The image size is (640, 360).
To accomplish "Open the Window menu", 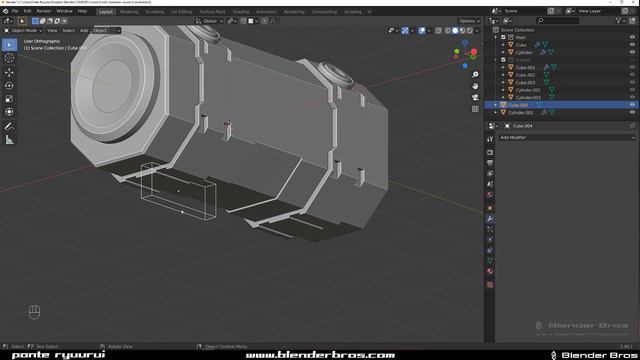I will tap(64, 11).
